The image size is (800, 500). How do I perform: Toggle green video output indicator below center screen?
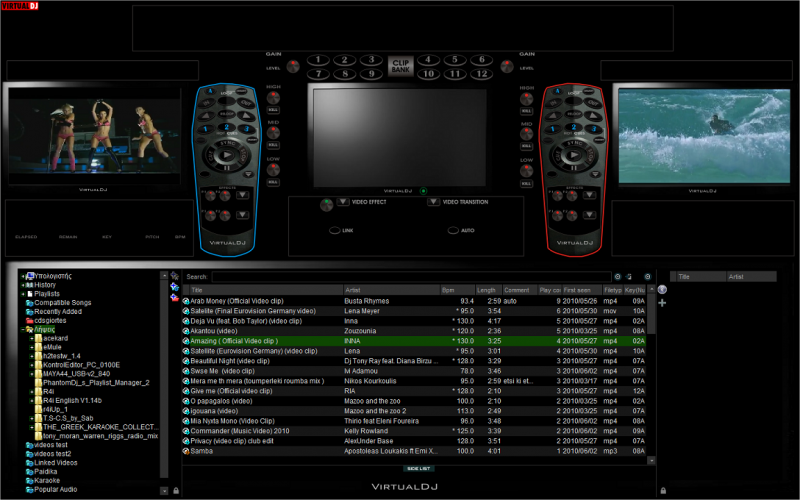(x=423, y=191)
